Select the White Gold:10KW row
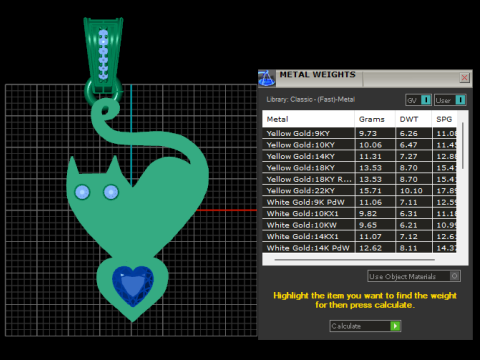480x360 pixels. pyautogui.click(x=360, y=225)
